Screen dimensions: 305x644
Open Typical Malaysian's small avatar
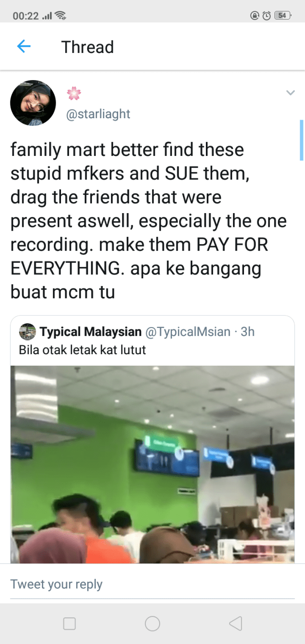pyautogui.click(x=27, y=331)
